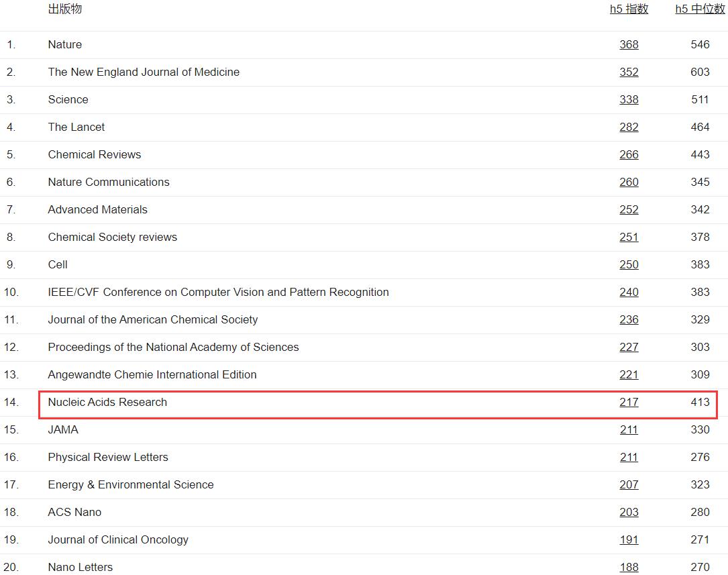Select PNAS h5-median value 303
This screenshot has width=728, height=575.
[x=700, y=347]
